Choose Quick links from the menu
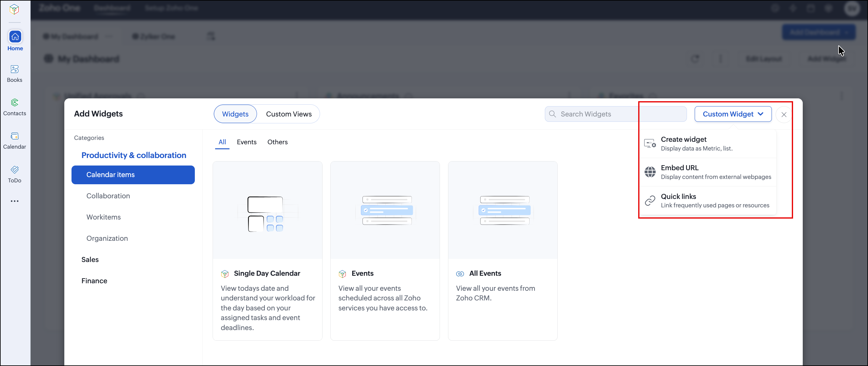 (x=708, y=200)
